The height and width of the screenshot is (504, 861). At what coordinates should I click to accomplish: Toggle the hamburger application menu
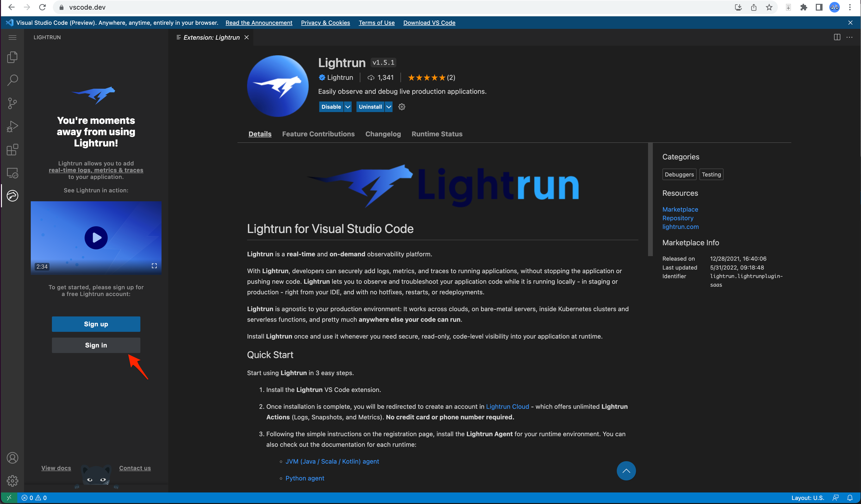[x=12, y=37]
